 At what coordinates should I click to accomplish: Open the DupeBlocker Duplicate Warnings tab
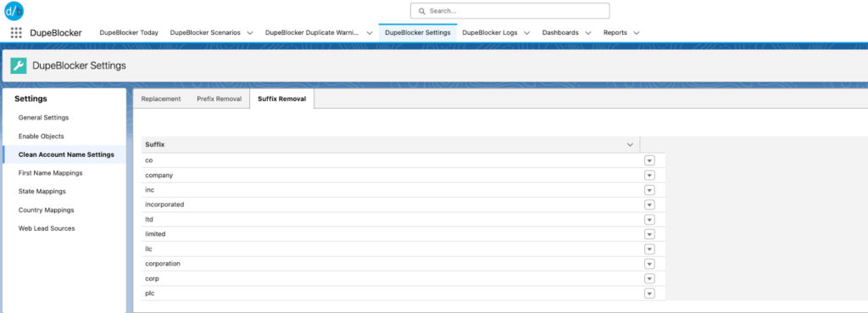click(312, 33)
